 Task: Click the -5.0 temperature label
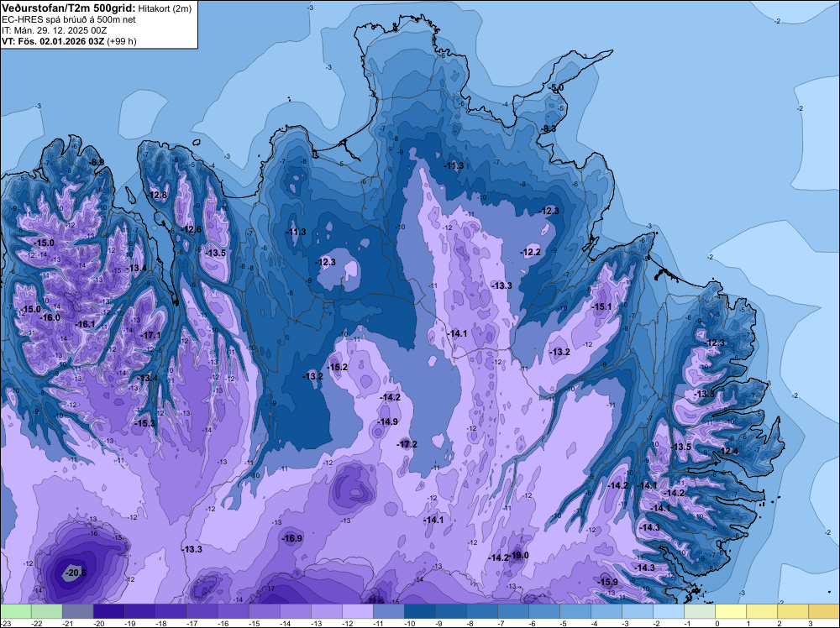click(556, 87)
